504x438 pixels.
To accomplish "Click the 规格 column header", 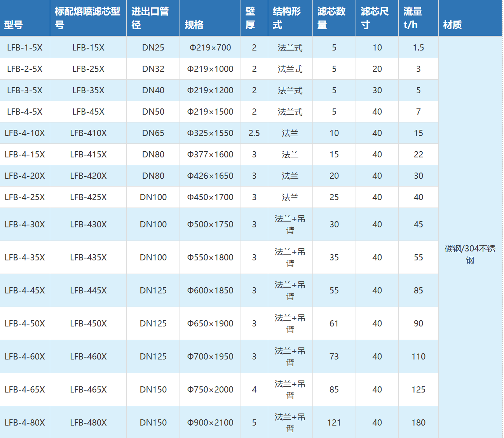I will click(210, 18).
